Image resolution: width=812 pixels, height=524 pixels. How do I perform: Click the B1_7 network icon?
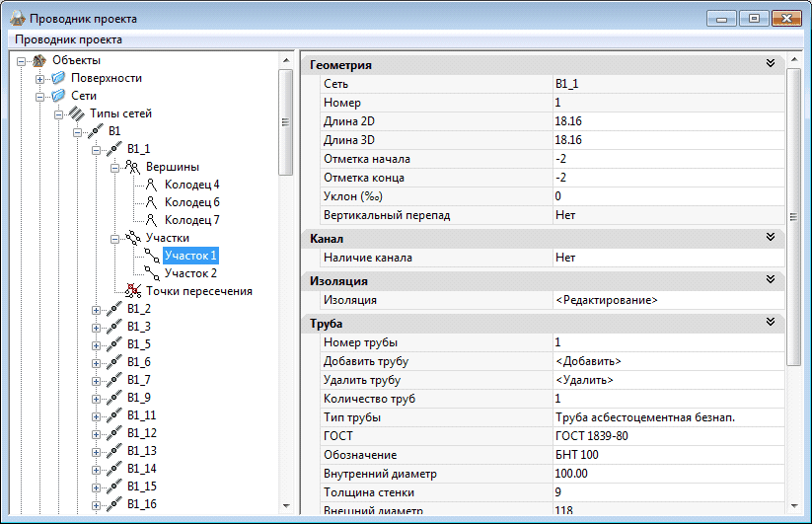[114, 380]
